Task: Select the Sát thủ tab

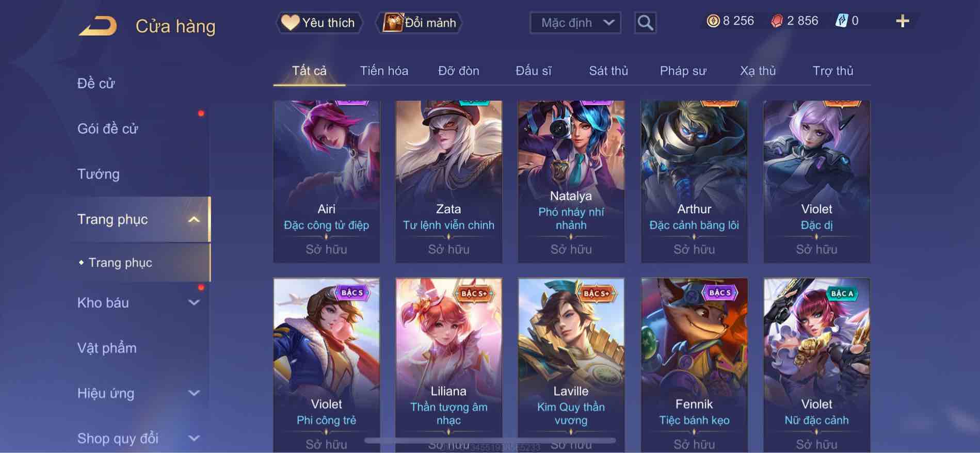Action: point(608,71)
